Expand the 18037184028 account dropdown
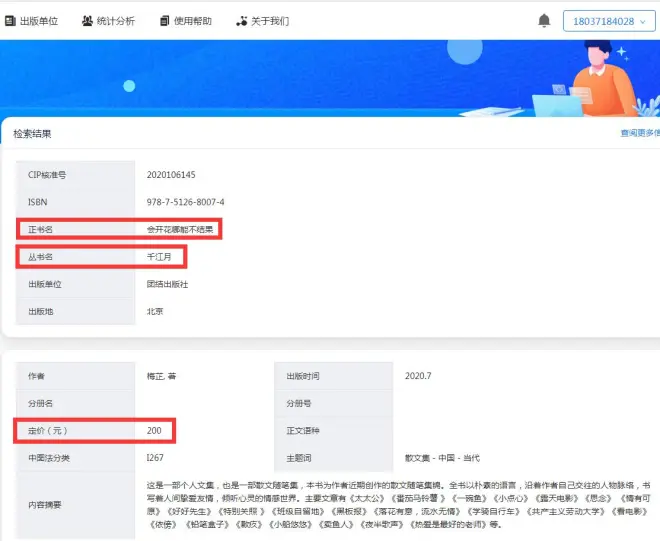 [610, 21]
